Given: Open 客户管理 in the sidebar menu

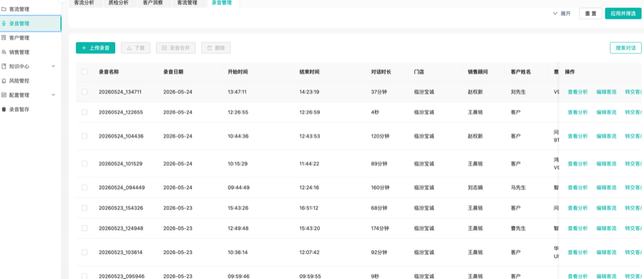Looking at the screenshot, I should tap(19, 38).
